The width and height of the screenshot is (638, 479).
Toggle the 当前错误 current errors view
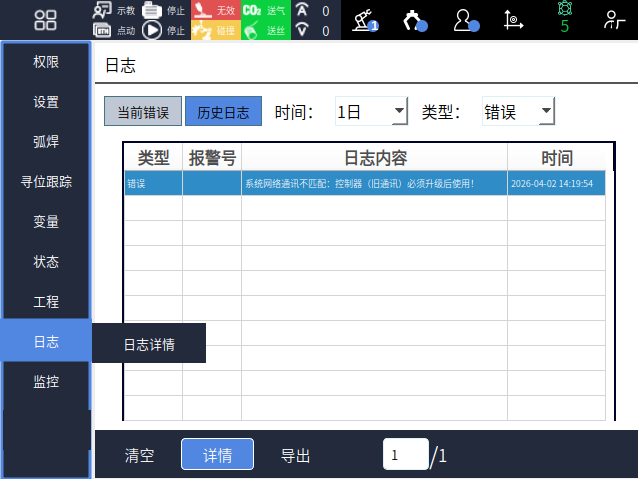(142, 112)
